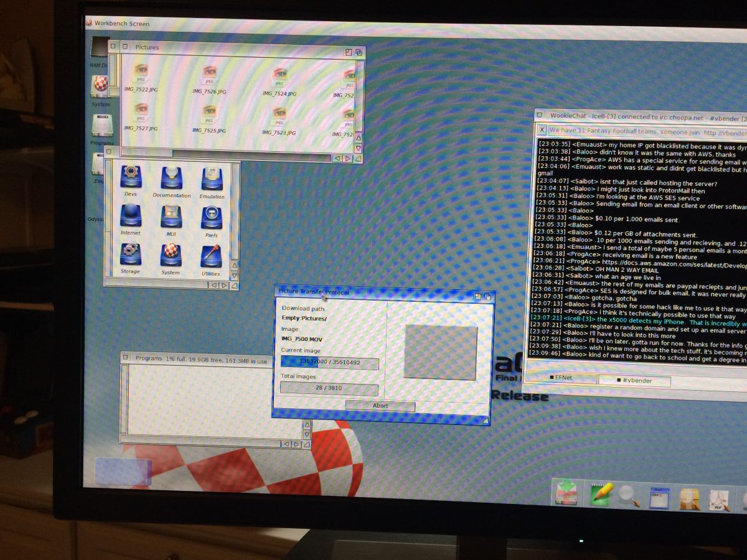Click the IMG_7500.MOV image name

(x=302, y=339)
